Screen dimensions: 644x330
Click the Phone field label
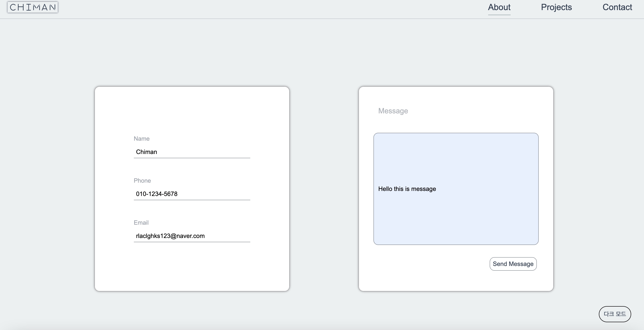(142, 181)
